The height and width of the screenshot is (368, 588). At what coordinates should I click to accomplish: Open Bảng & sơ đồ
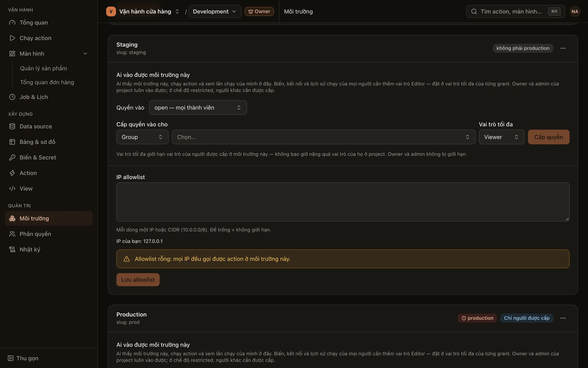(x=49, y=142)
